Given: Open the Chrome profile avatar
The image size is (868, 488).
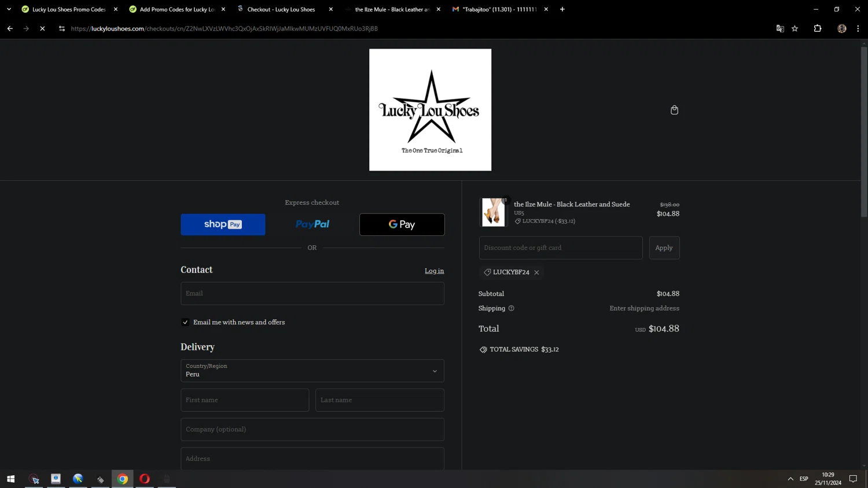Looking at the screenshot, I should click(842, 28).
